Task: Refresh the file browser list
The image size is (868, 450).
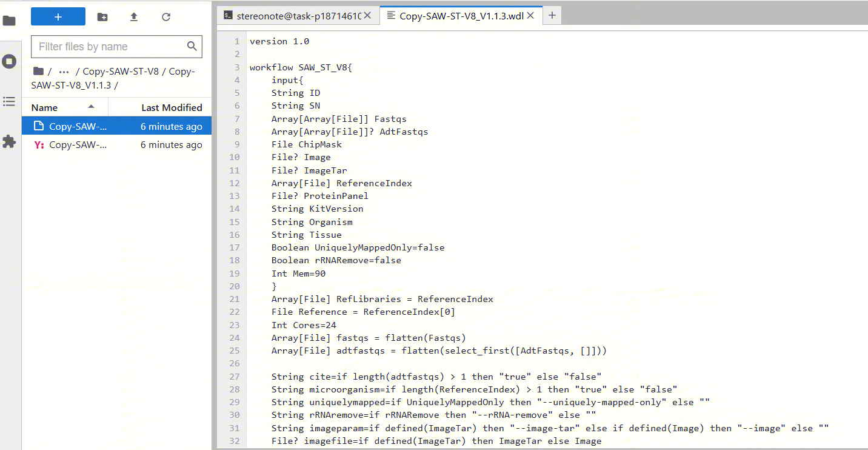Action: coord(166,17)
